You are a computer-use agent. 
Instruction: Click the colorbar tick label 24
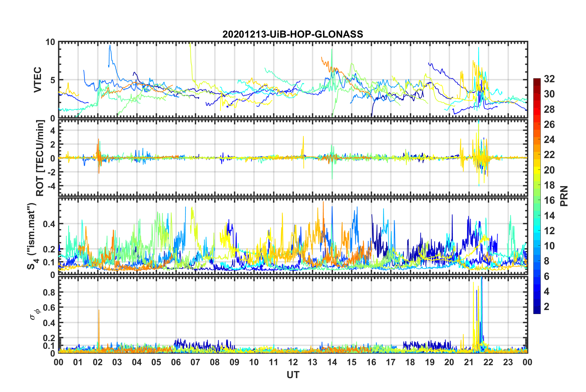549,140
